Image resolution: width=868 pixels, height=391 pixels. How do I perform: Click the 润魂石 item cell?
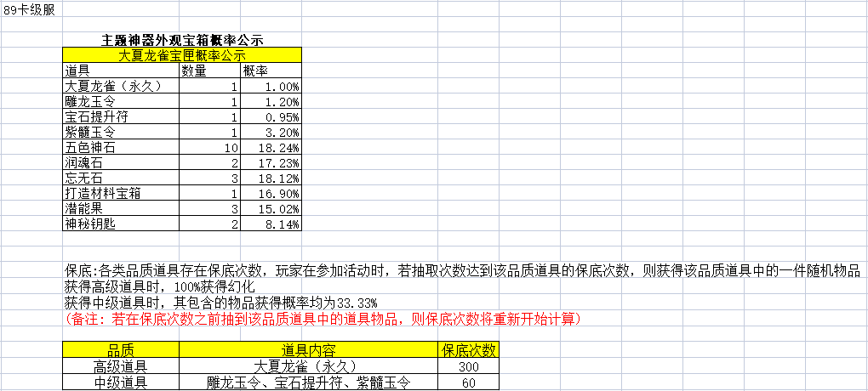121,163
